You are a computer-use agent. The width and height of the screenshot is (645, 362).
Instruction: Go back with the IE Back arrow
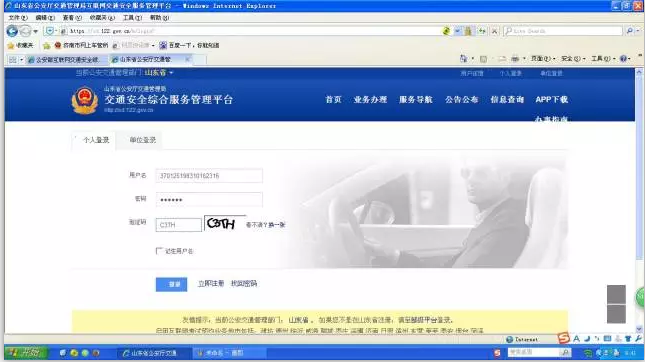(12, 31)
